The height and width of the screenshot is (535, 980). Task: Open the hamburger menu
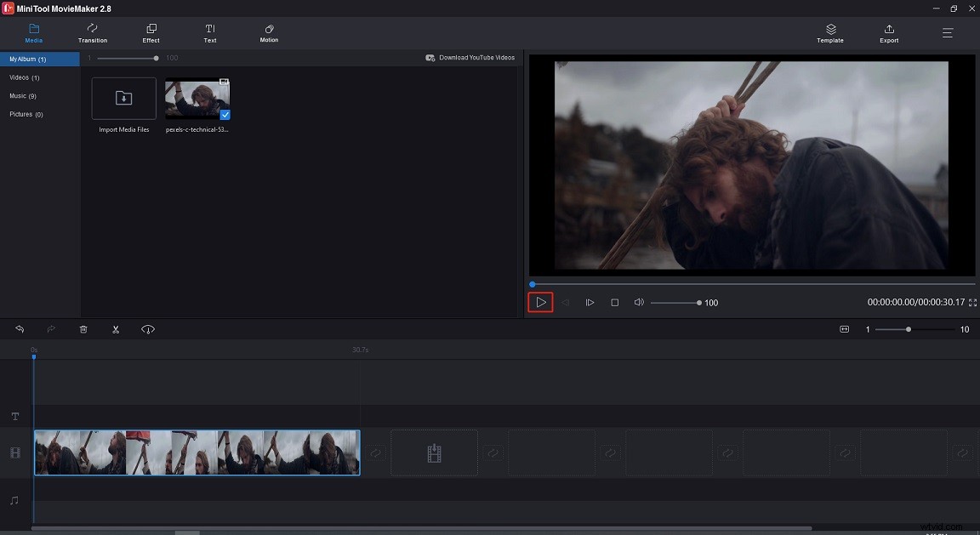point(948,33)
